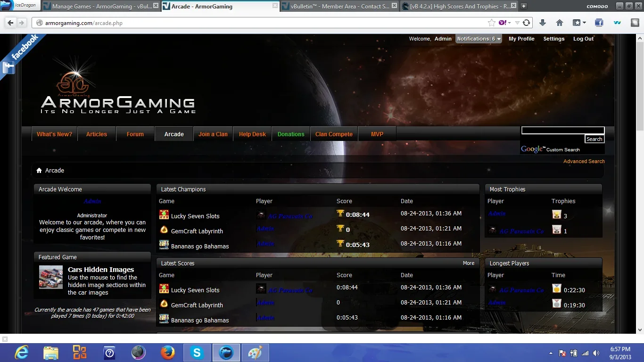Click the trophy icon beside score 0:08:44
644x362 pixels.
tap(340, 214)
